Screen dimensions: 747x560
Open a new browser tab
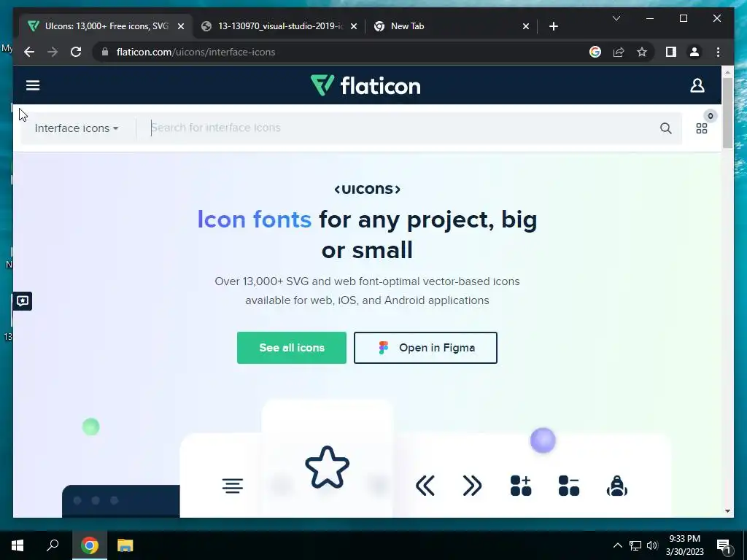tap(553, 26)
